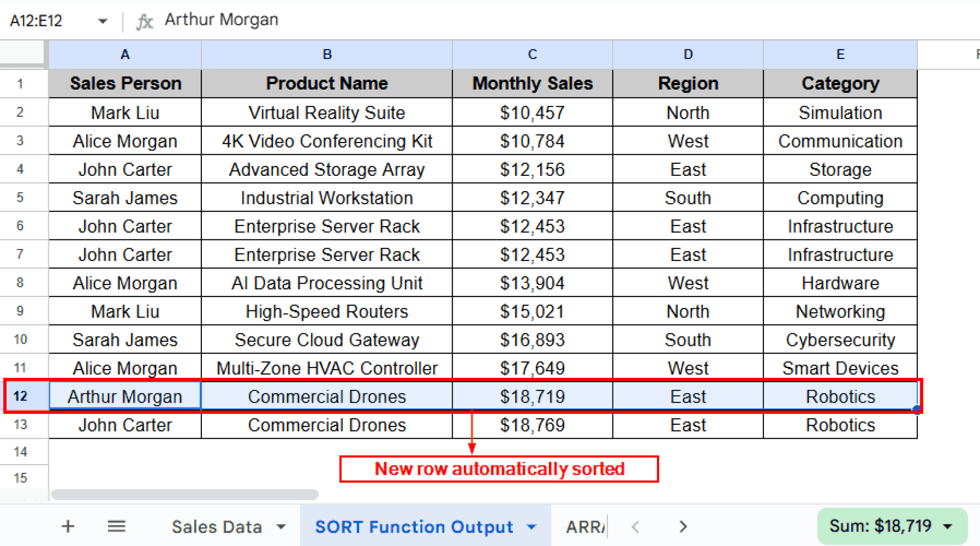Viewport: 980px width, 546px height.
Task: Open the Sales Data tab menu arrow
Action: 281,526
